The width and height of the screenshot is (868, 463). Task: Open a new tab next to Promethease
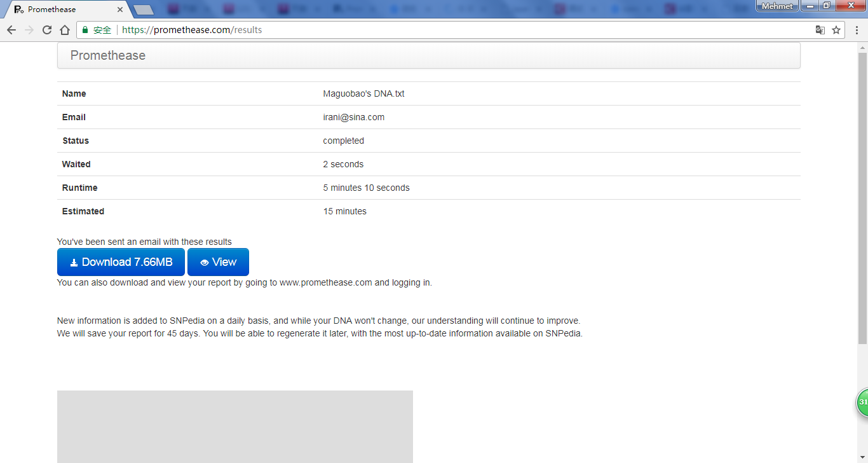click(x=144, y=10)
